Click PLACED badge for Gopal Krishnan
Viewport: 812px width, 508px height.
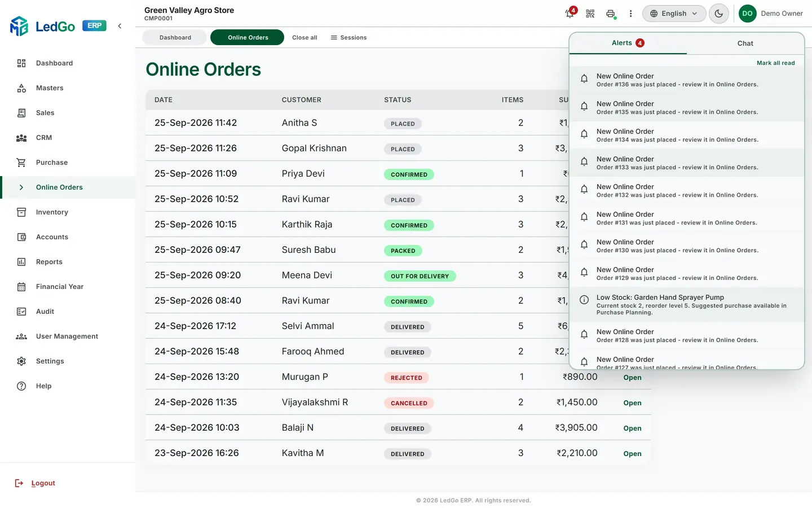coord(403,149)
